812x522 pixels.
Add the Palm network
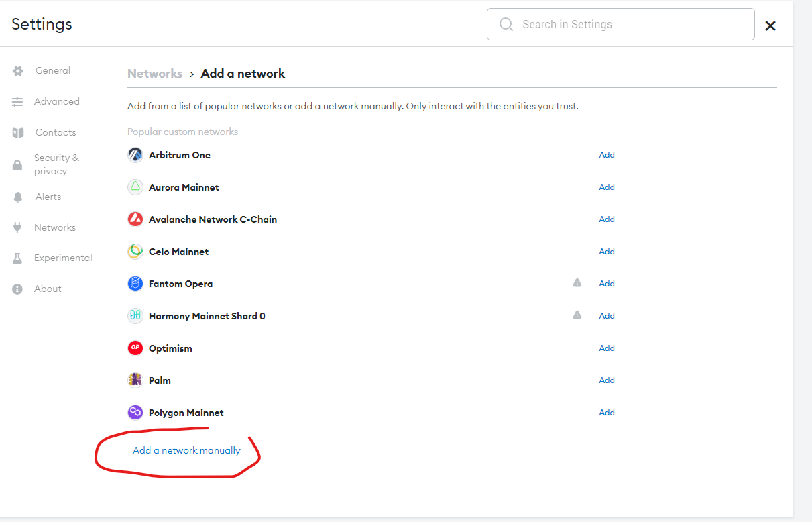607,380
